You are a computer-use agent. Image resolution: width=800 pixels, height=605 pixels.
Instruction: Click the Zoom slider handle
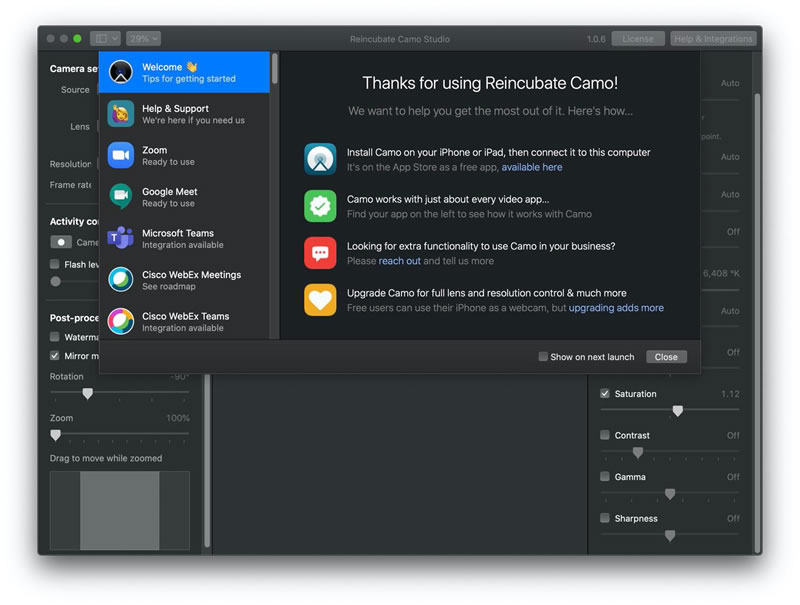click(x=56, y=435)
